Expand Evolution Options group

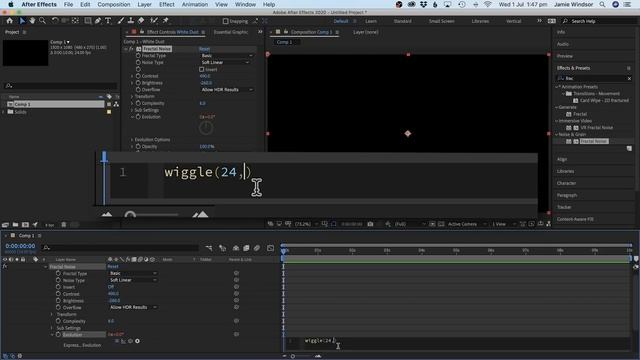coord(132,140)
